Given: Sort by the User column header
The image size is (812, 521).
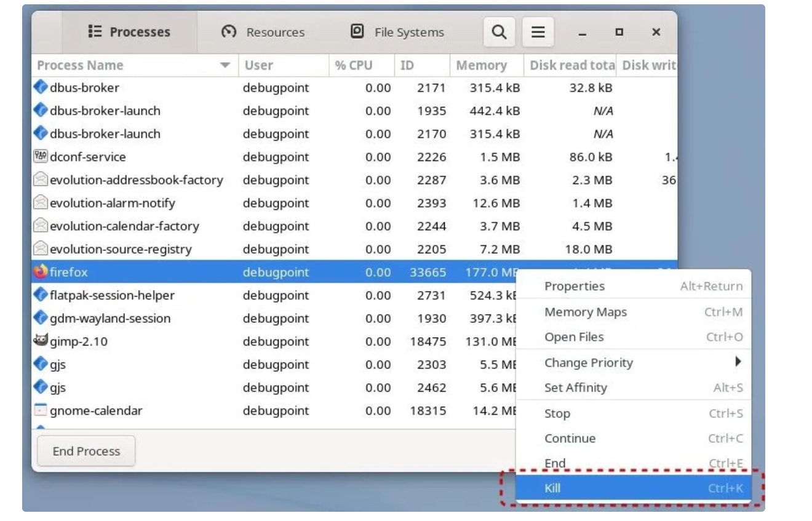Looking at the screenshot, I should (284, 65).
